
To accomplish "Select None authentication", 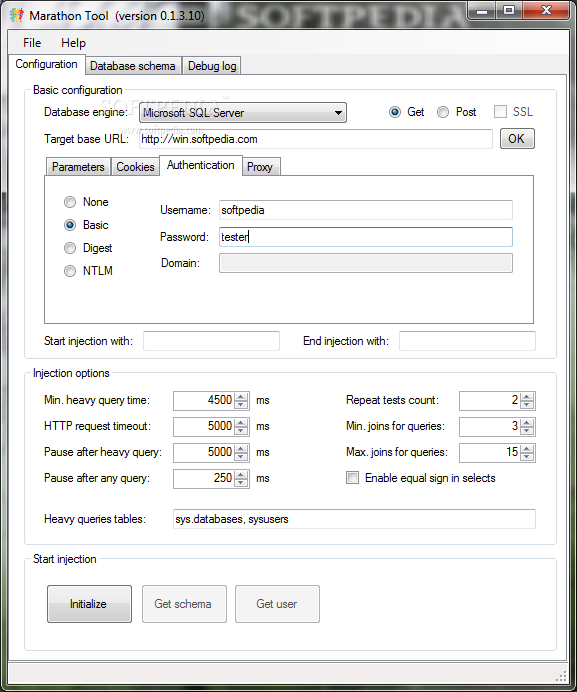I will (x=70, y=202).
